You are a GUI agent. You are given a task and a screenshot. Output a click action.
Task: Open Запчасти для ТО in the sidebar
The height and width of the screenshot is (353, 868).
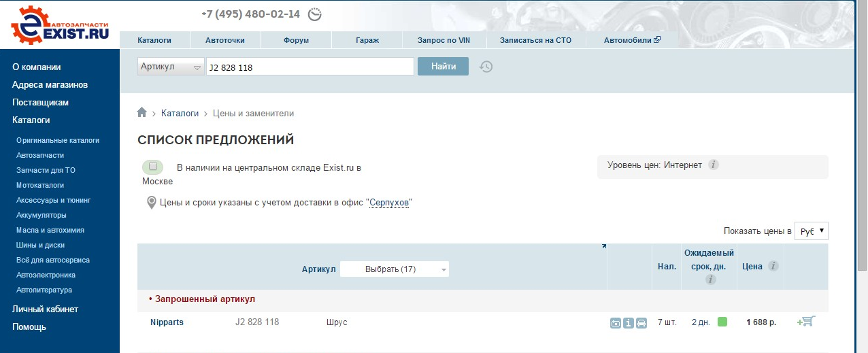pyautogui.click(x=46, y=170)
